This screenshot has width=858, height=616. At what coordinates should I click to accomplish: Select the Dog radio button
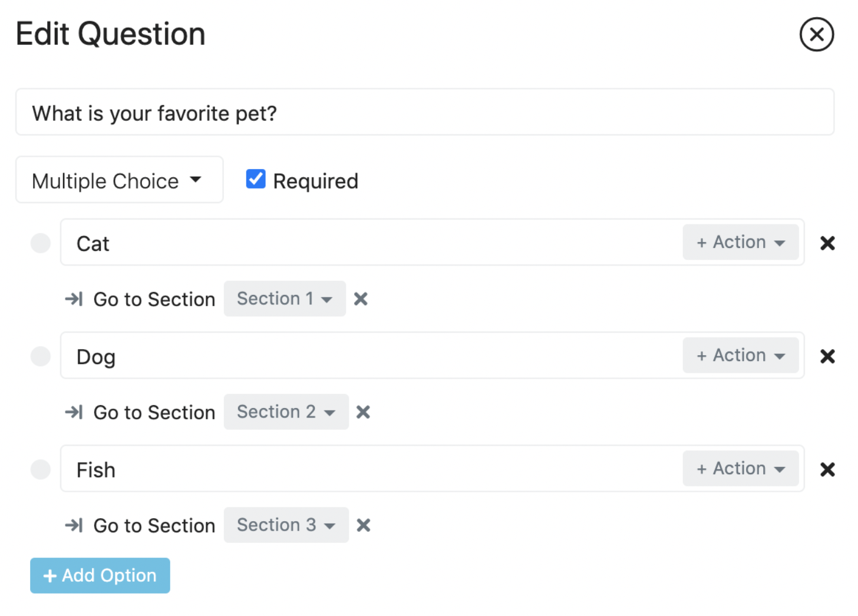[x=41, y=356]
